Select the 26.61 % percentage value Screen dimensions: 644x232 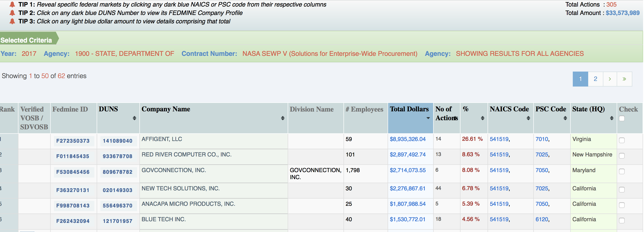click(472, 139)
